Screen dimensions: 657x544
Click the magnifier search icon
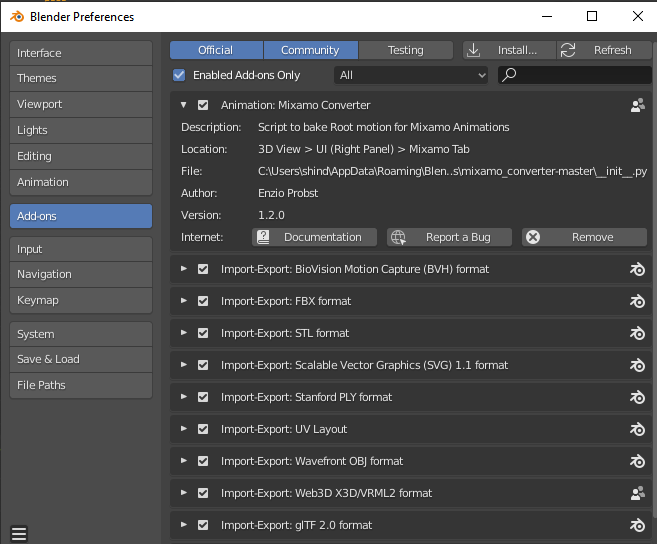pos(509,75)
